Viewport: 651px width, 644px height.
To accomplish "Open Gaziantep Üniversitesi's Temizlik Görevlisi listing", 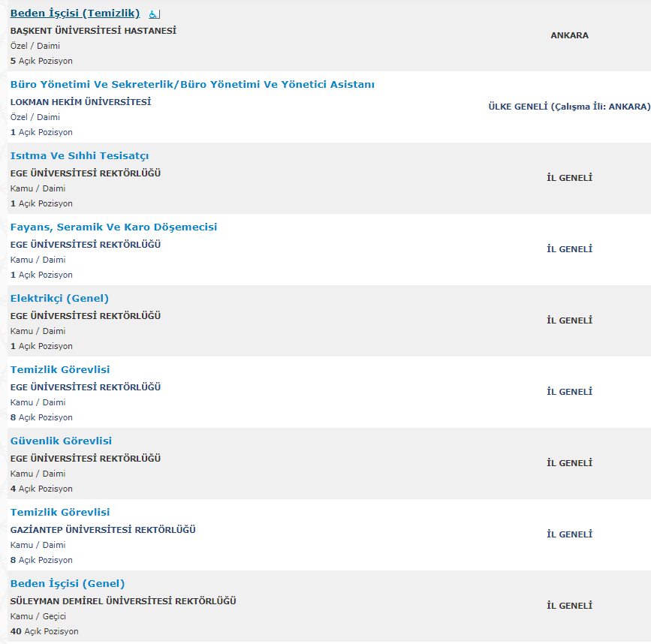I will tap(60, 513).
